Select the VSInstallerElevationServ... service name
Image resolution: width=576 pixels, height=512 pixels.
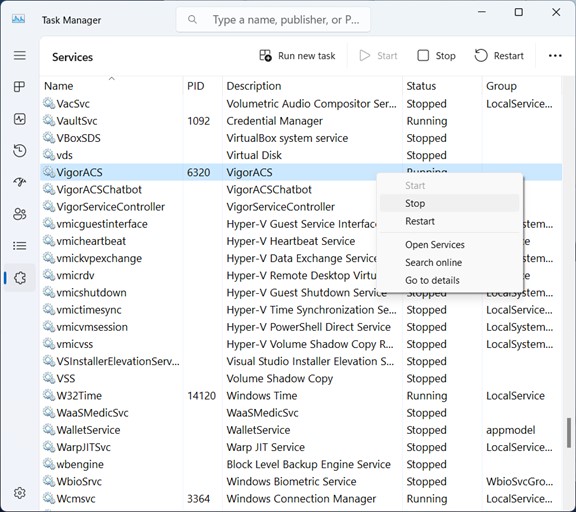click(118, 361)
